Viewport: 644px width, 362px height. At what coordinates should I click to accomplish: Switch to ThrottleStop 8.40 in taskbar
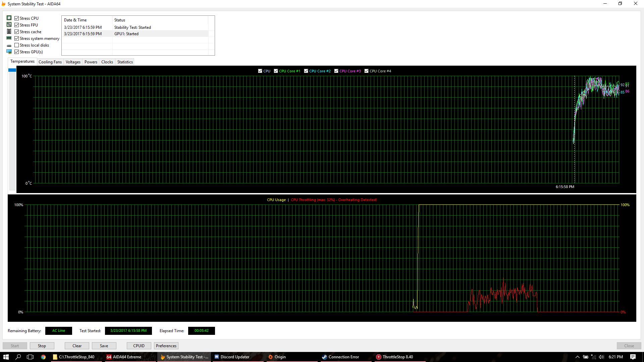point(400,357)
